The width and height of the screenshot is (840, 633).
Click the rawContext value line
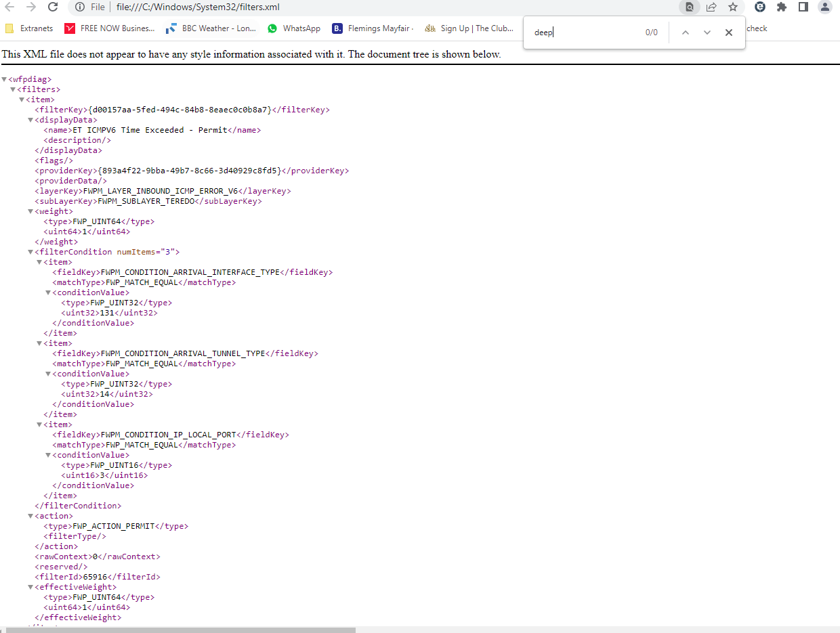click(x=98, y=556)
